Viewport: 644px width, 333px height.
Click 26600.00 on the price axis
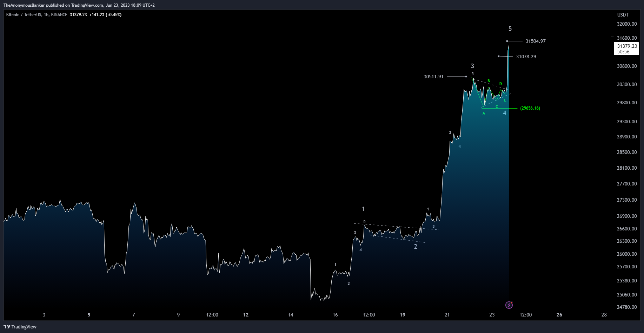(x=626, y=229)
